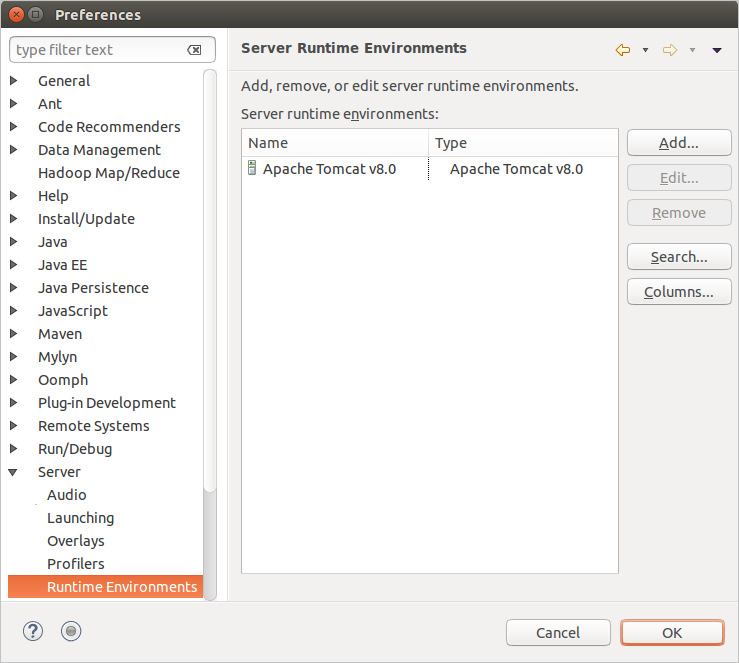Select General in preferences tree

click(x=64, y=81)
